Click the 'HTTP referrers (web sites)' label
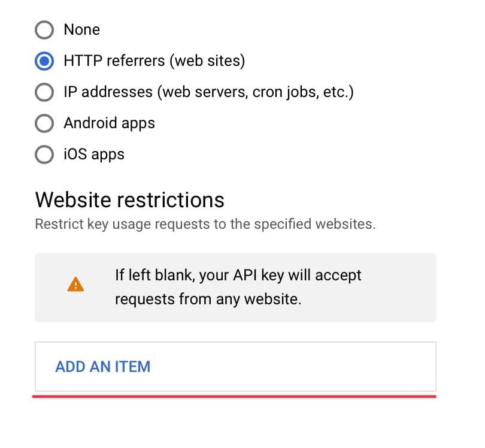Screen dimensions: 485x448 [154, 60]
